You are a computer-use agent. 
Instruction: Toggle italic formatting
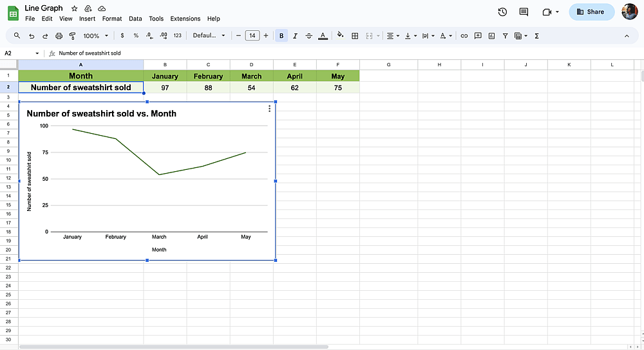[x=295, y=36]
